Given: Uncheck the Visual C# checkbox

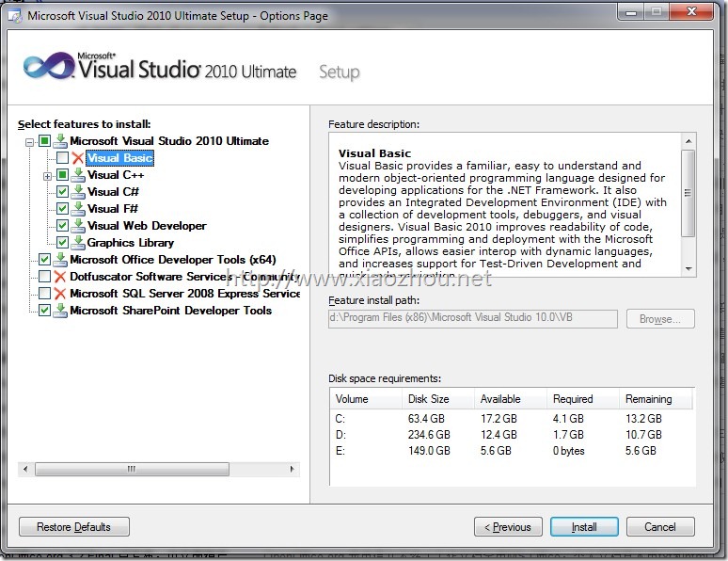Looking at the screenshot, I should (x=62, y=191).
